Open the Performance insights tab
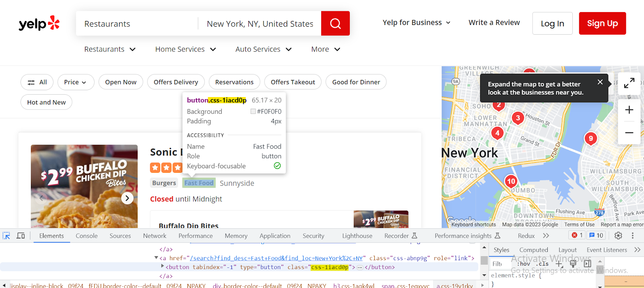Image resolution: width=644 pixels, height=288 pixels. pos(467,236)
